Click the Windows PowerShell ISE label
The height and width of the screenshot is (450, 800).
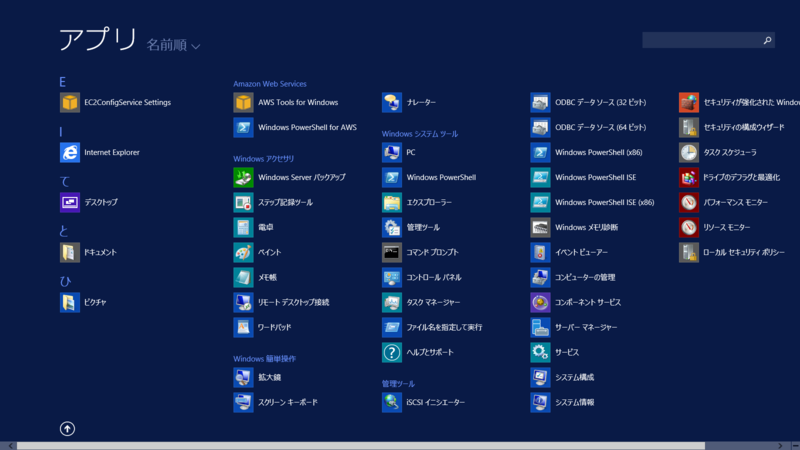(595, 178)
